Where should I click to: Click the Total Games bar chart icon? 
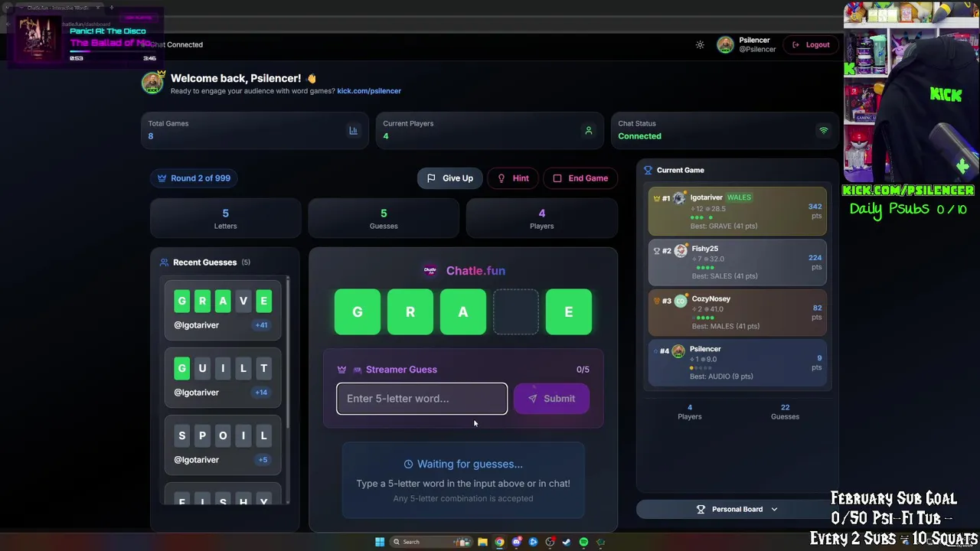coord(353,130)
